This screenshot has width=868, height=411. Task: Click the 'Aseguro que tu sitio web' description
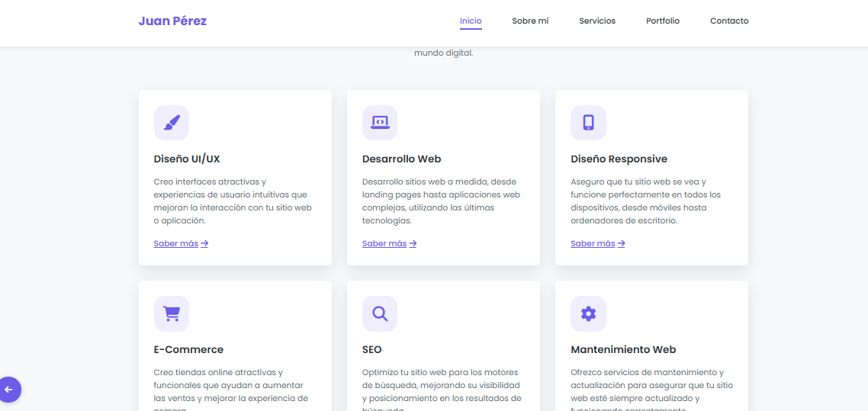tap(646, 201)
